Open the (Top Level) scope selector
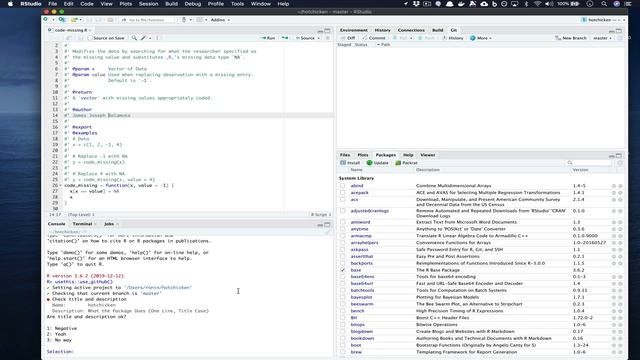The image size is (640, 360). tap(81, 214)
